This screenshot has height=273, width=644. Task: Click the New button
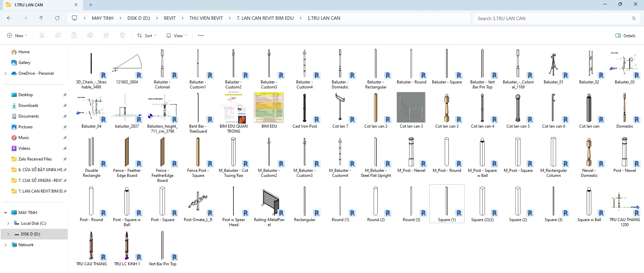pos(17,36)
